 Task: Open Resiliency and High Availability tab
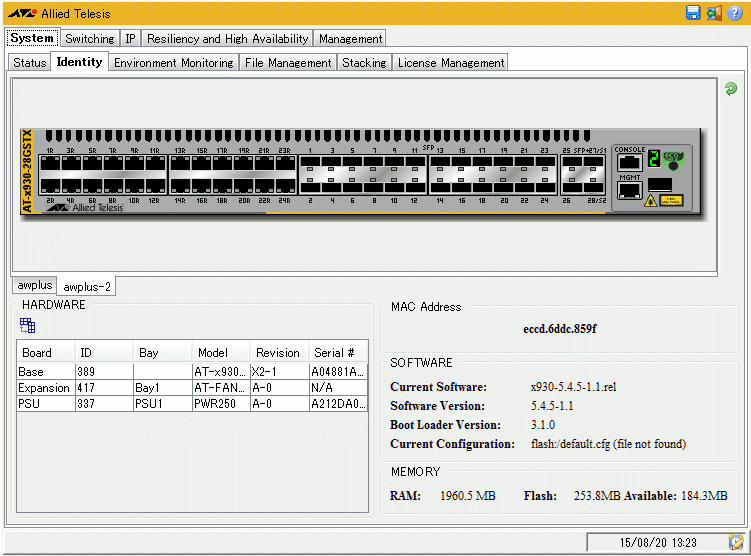point(228,39)
